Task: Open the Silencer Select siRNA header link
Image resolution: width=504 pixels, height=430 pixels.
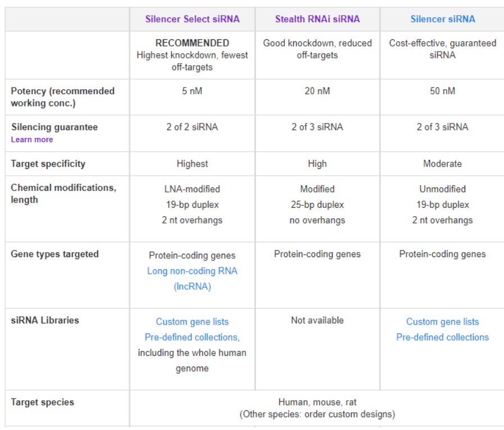Action: pyautogui.click(x=192, y=19)
